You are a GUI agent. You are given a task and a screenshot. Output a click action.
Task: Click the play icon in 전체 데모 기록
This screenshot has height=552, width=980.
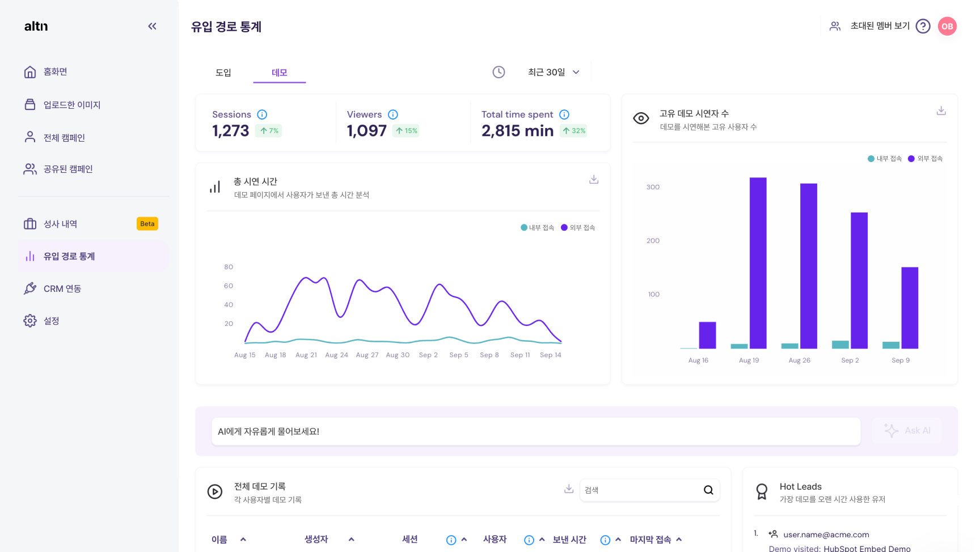[x=215, y=492]
